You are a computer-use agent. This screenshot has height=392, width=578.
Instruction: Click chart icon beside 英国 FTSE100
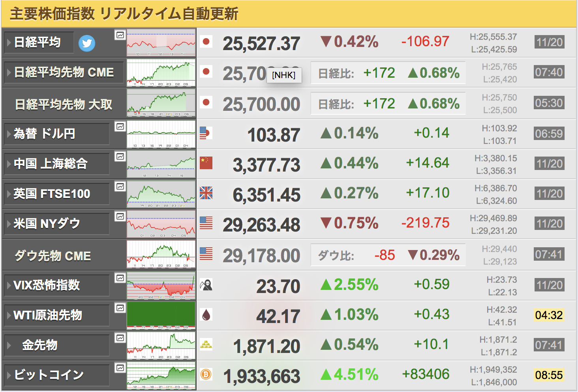click(120, 187)
